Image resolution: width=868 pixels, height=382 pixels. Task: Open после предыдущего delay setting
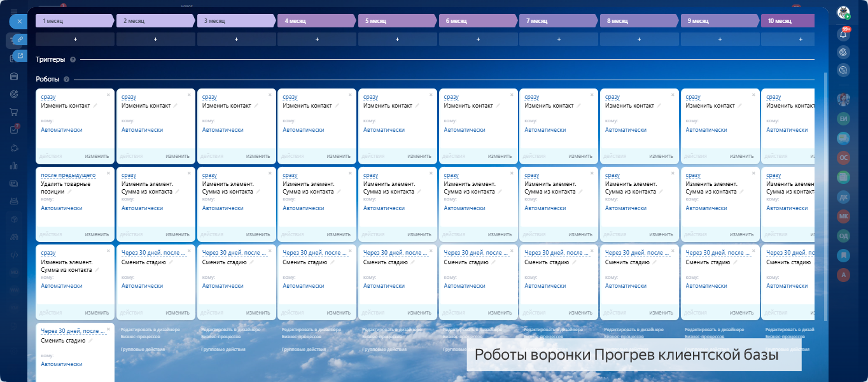click(68, 175)
